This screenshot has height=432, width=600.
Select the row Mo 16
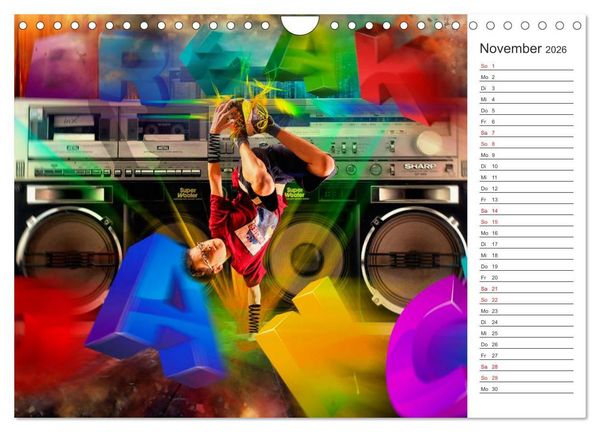[527, 233]
